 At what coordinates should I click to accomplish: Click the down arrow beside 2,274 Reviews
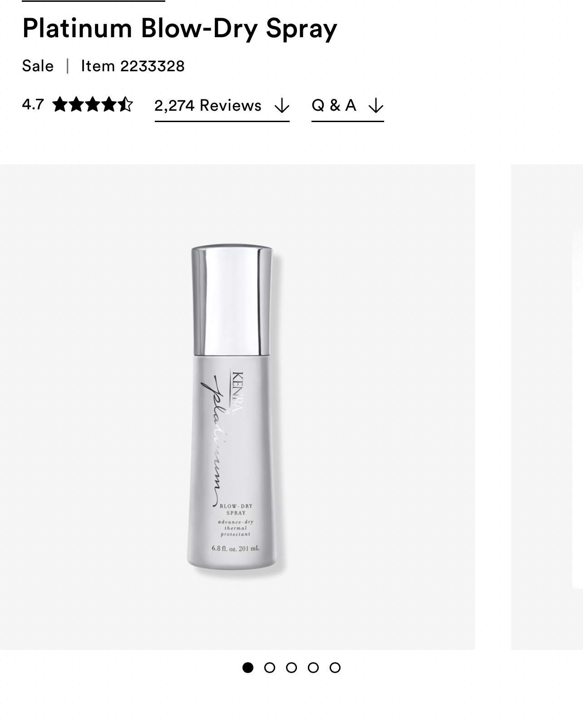[282, 106]
